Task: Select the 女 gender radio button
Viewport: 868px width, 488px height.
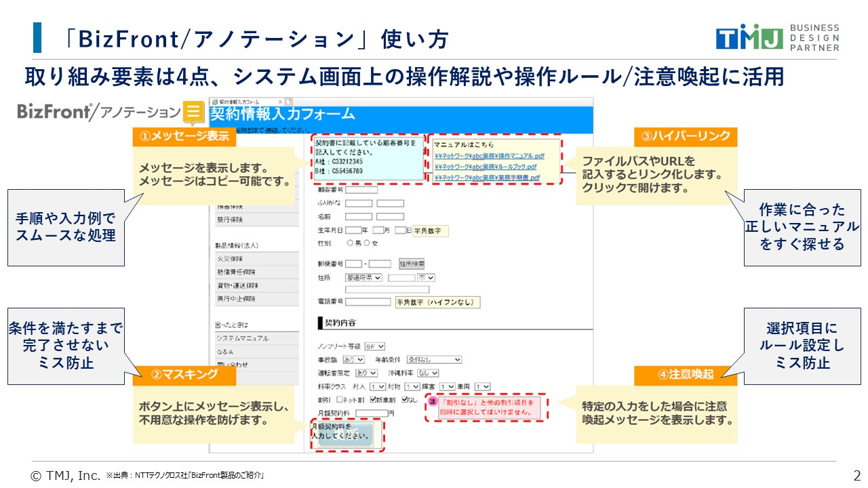Action: pyautogui.click(x=368, y=243)
